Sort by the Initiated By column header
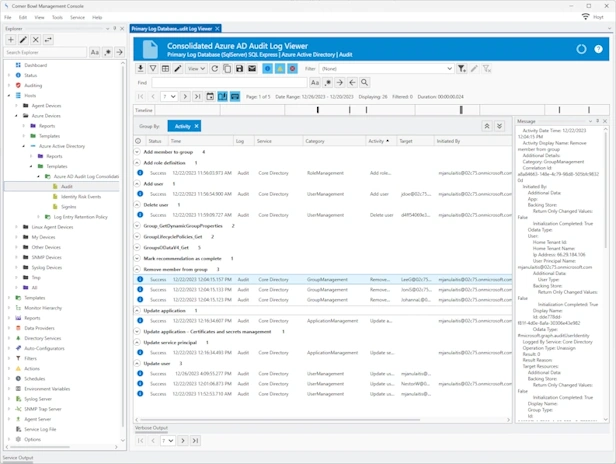 pyautogui.click(x=473, y=141)
